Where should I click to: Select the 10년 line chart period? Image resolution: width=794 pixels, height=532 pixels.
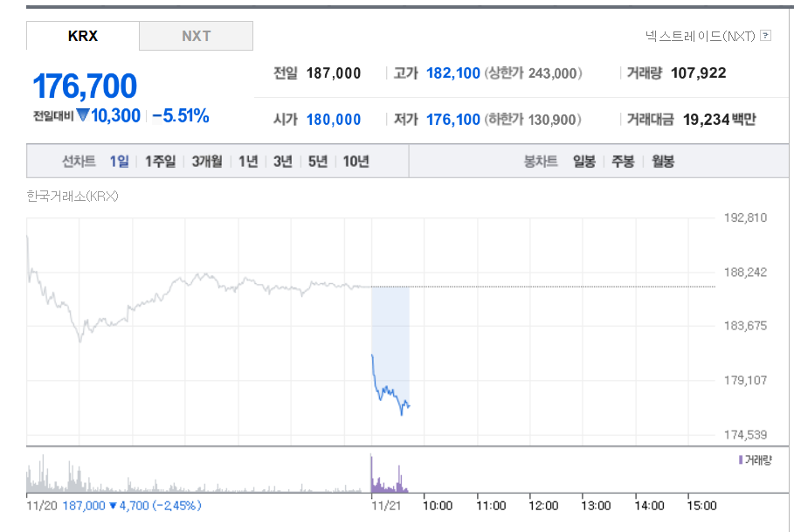[x=356, y=162]
